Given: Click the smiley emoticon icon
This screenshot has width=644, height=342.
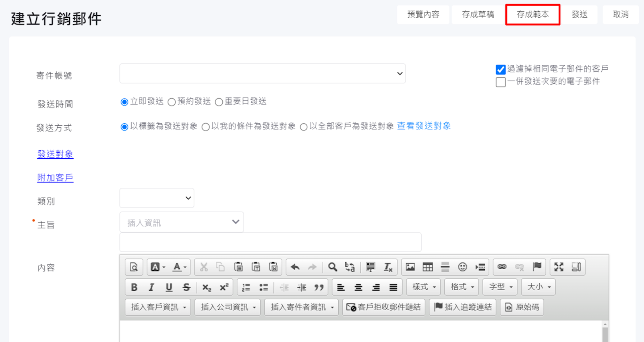Looking at the screenshot, I should [x=462, y=267].
